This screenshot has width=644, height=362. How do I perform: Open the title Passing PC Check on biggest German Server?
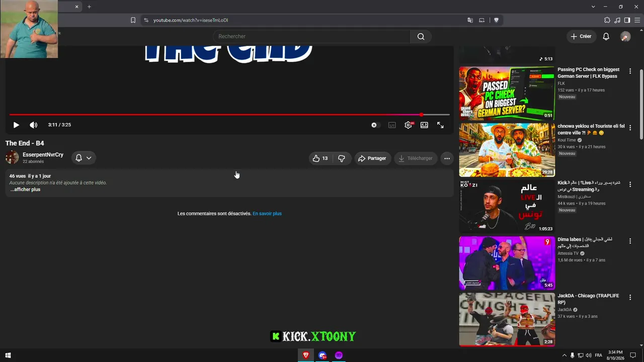(x=588, y=73)
